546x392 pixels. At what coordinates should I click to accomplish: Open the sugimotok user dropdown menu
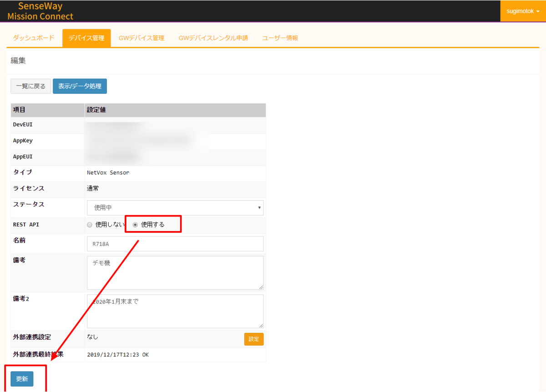coord(523,11)
